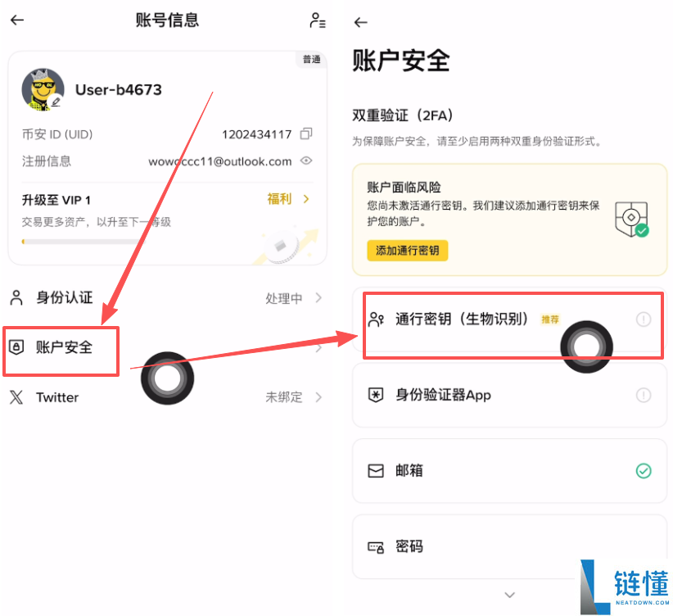Open the 身份认证 menu row
This screenshot has width=673, height=616.
coord(165,297)
